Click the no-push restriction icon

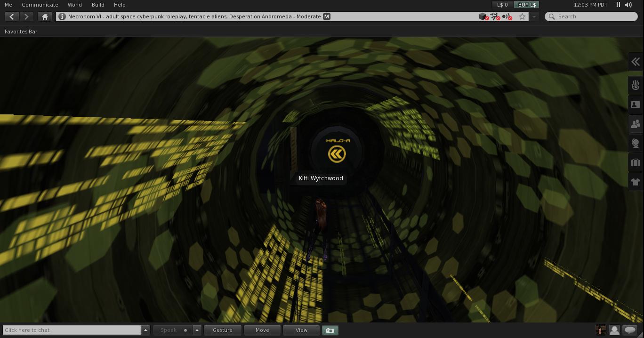495,16
